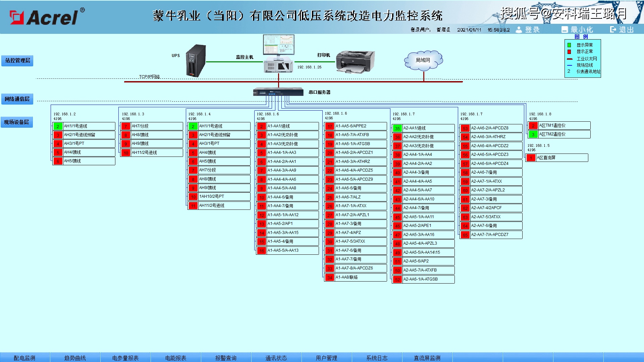
Task: Click green status box 35 for A2-AA1/进线
Action: [x=397, y=128]
